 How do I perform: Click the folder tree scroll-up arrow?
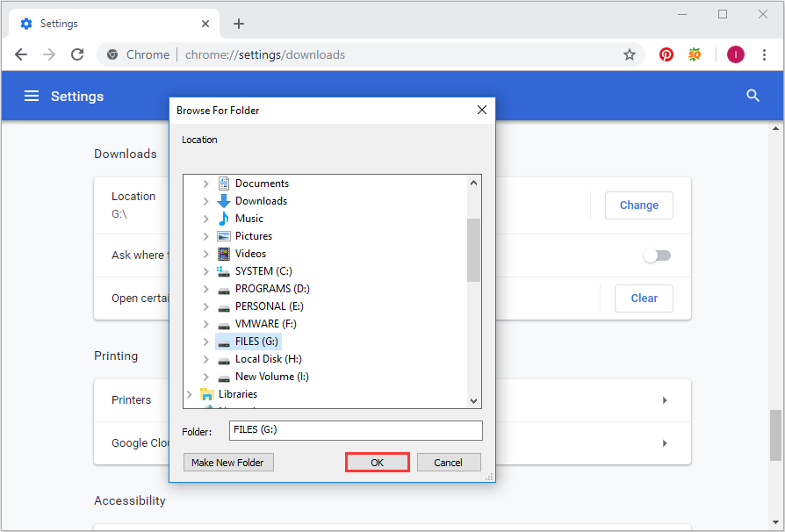pos(473,183)
